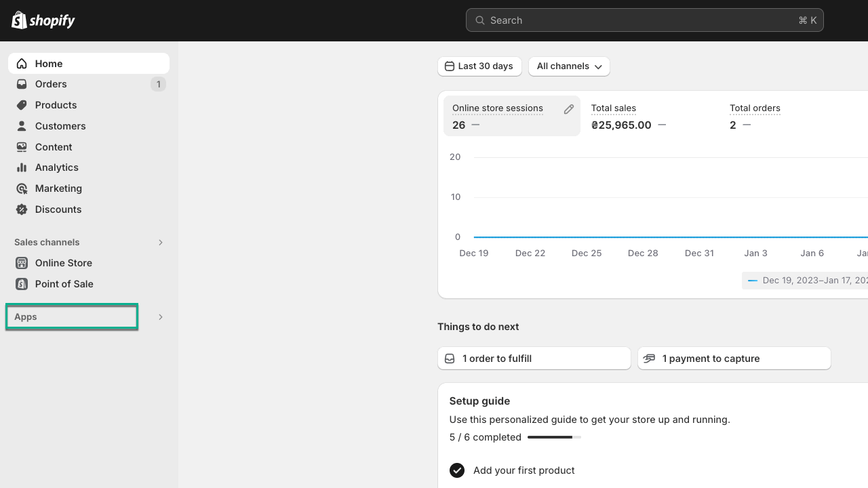Expand the Apps section chevron

(161, 317)
